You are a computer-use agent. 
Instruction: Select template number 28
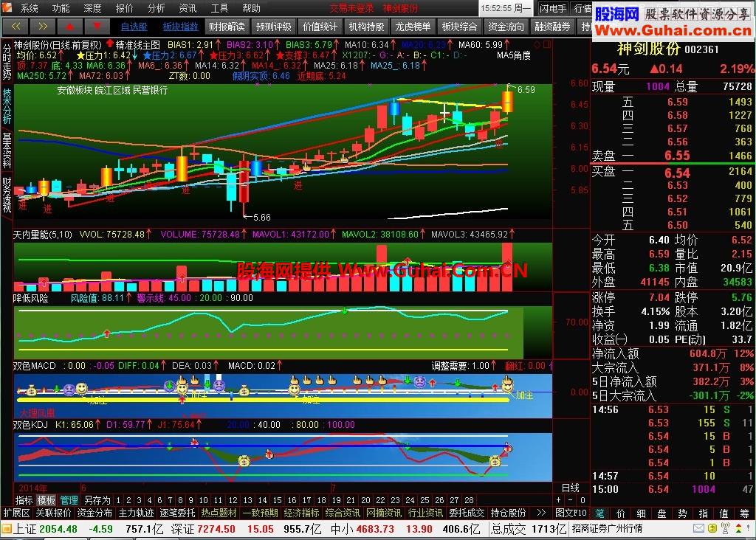click(x=469, y=500)
